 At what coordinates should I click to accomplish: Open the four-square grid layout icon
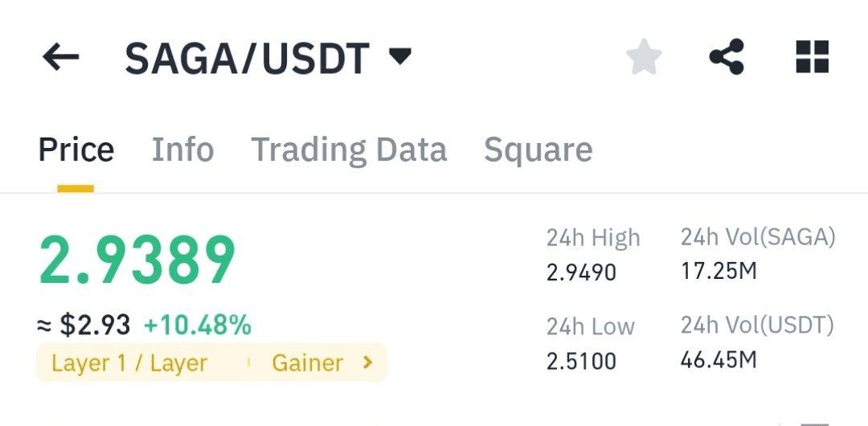pos(812,56)
